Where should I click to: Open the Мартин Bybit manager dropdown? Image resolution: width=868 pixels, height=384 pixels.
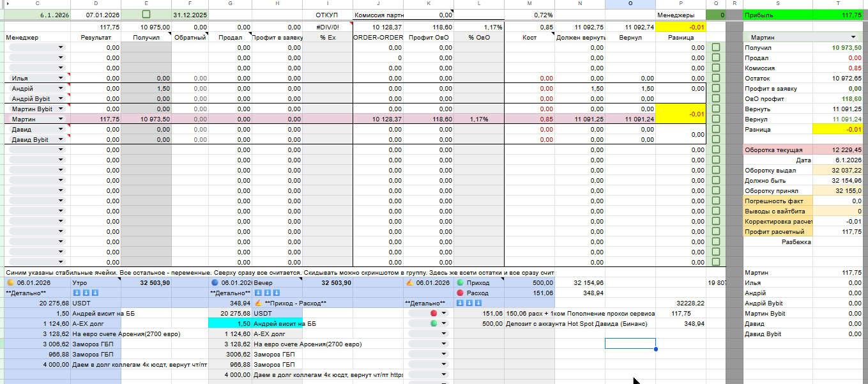coord(61,109)
